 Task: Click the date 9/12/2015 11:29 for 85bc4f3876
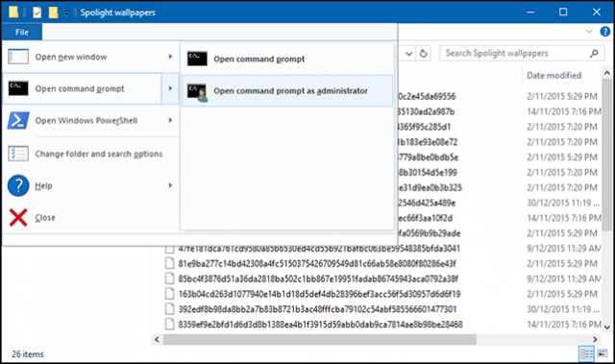tap(564, 279)
